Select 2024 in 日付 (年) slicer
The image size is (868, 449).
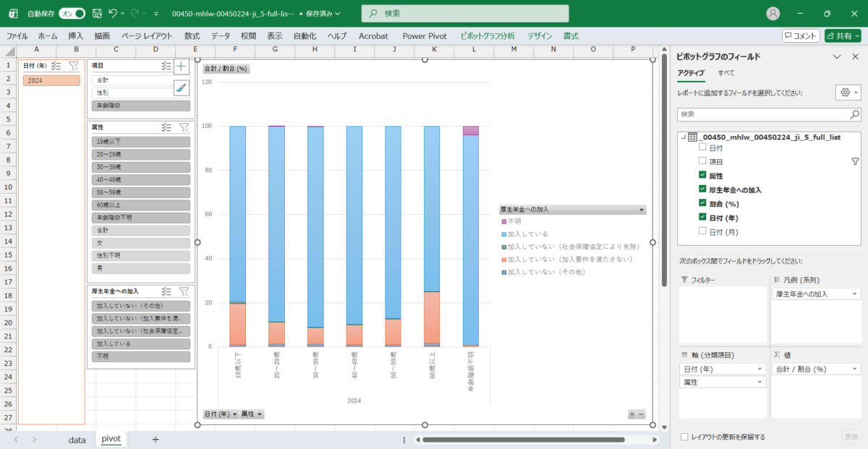[51, 80]
